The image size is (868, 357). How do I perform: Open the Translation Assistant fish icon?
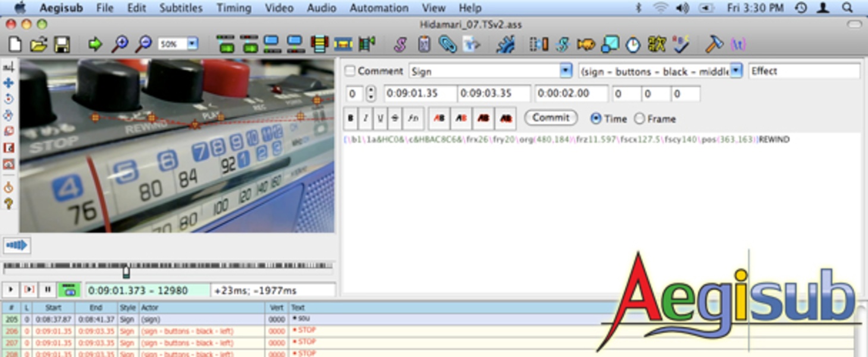[586, 44]
